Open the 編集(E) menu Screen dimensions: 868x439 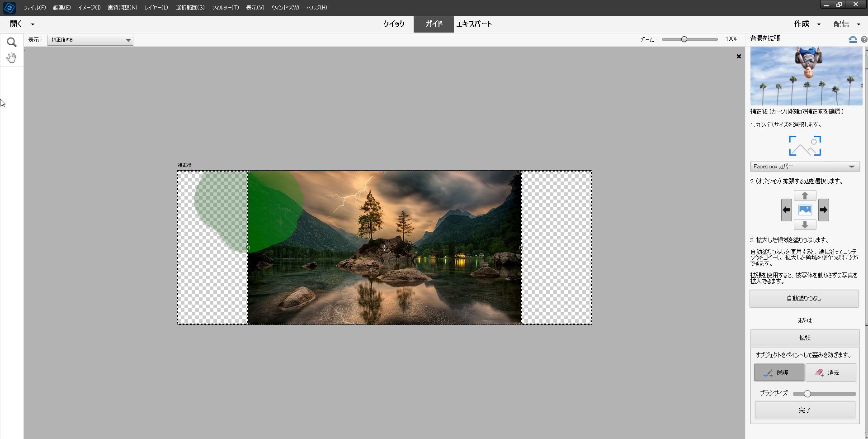tap(62, 8)
